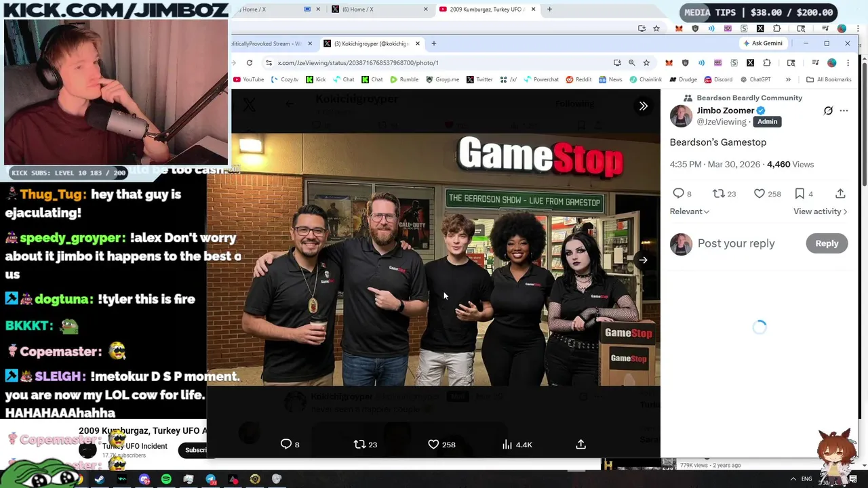Open Reddit bookmark
This screenshot has width=868, height=488.
click(x=578, y=79)
